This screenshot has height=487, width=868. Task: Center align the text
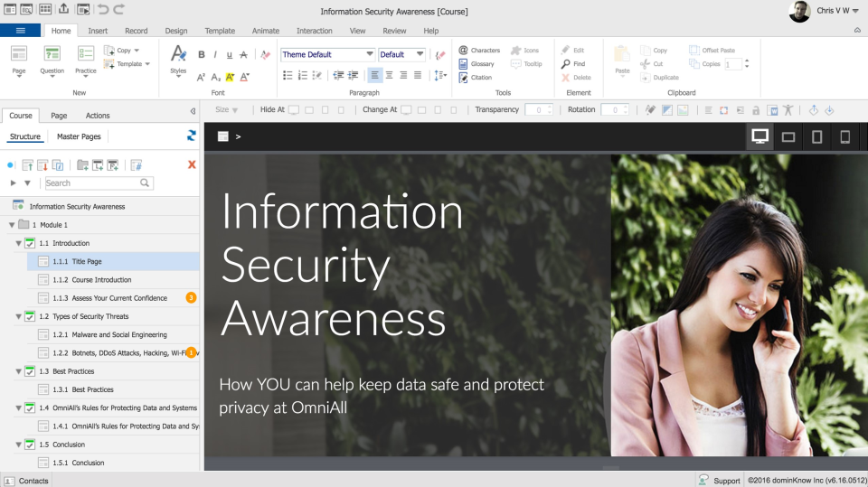click(389, 75)
